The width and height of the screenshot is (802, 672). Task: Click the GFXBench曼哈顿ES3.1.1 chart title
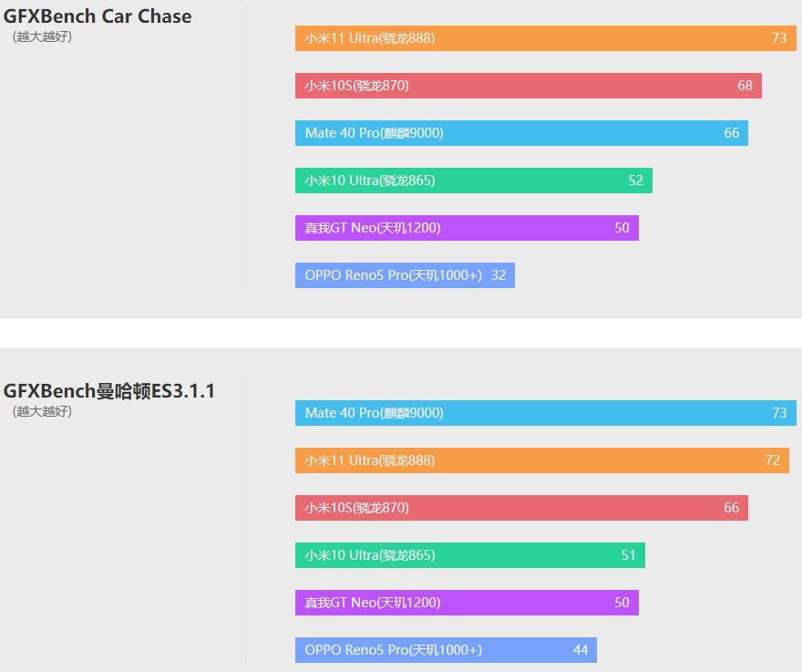(x=109, y=391)
